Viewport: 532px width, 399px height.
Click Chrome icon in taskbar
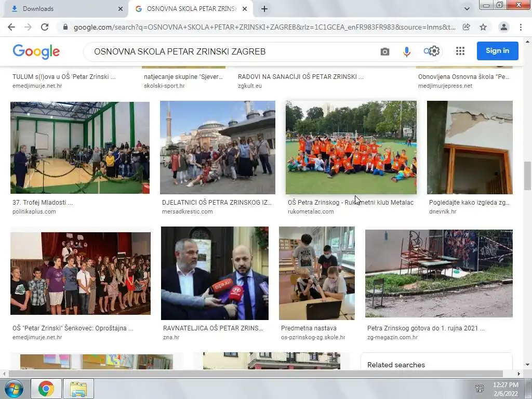[x=46, y=389]
